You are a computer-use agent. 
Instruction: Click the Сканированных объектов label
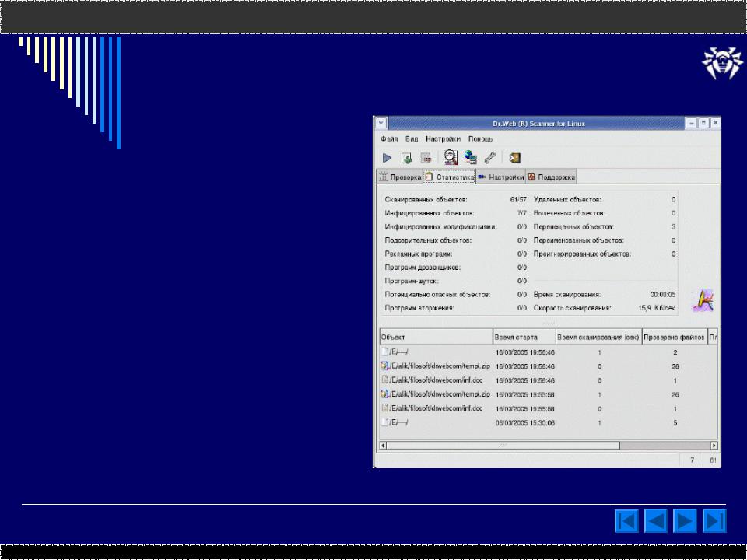426,200
